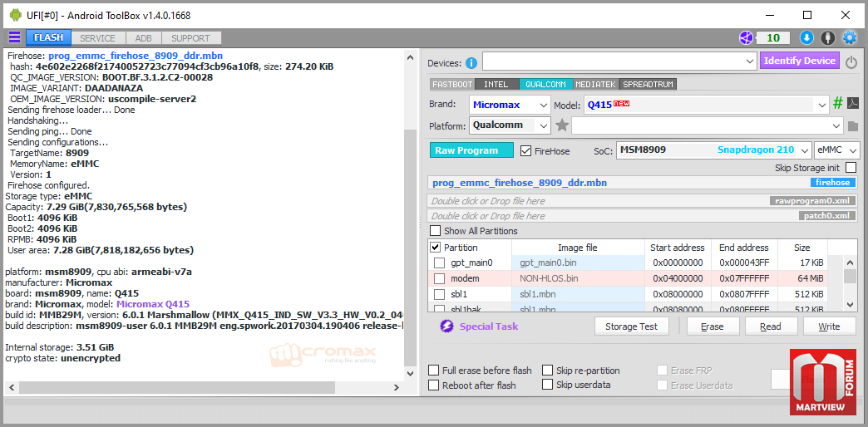Select the QUALCOMM mode tab
Screen dimensions: 868x427
545,85
